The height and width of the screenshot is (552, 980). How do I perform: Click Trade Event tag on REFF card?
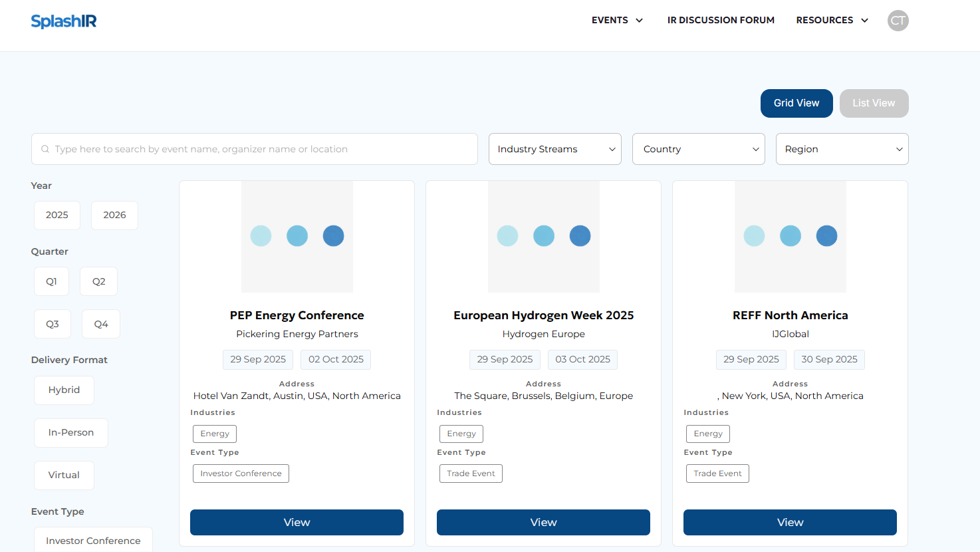(x=717, y=474)
